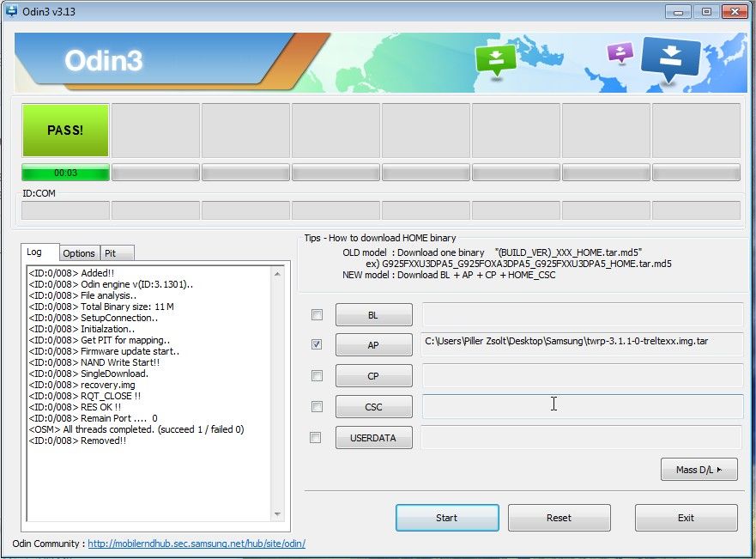Check the USERDATA checkbox
Image resolution: width=756 pixels, height=559 pixels.
click(x=315, y=437)
